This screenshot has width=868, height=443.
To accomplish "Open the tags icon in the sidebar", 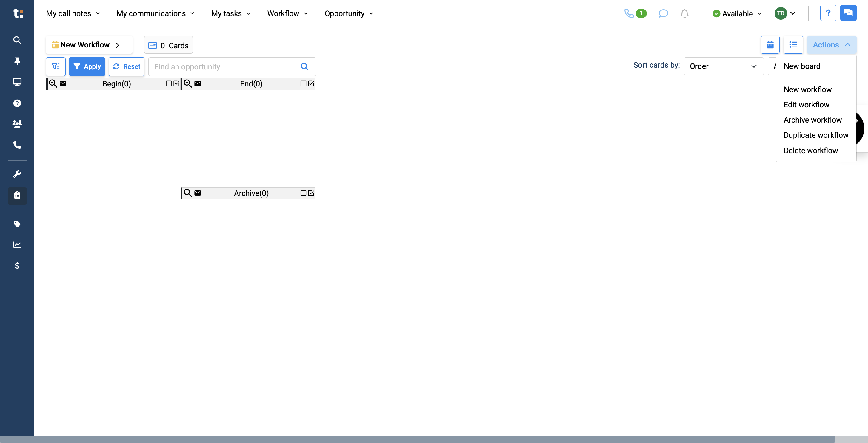I will point(17,224).
